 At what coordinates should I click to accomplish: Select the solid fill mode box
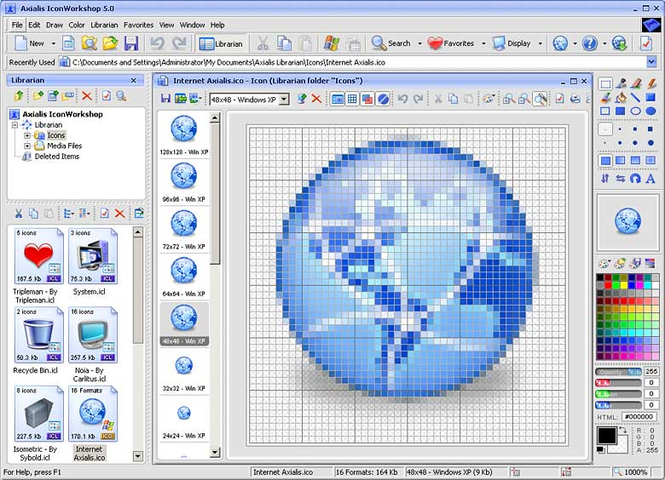[x=606, y=160]
